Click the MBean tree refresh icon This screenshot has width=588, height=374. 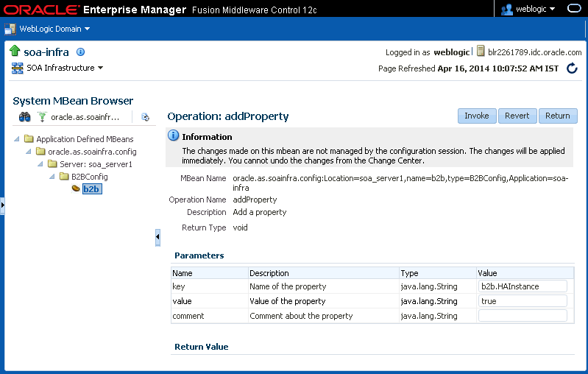click(145, 117)
